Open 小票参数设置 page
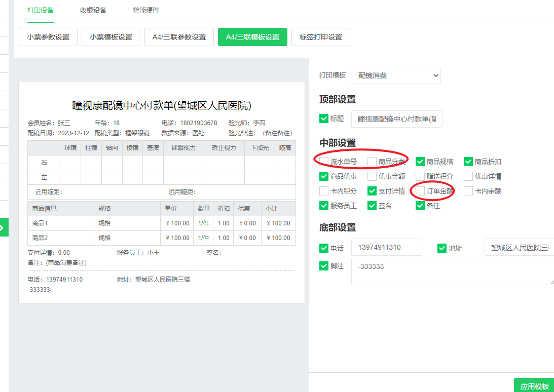This screenshot has height=392, width=554. pos(48,37)
